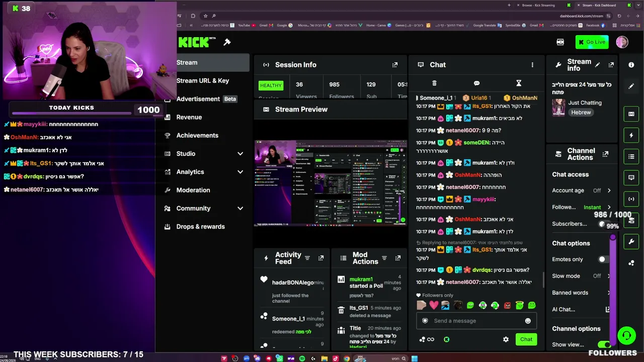
Task: Click the camera icon left of Go Live
Action: click(560, 42)
